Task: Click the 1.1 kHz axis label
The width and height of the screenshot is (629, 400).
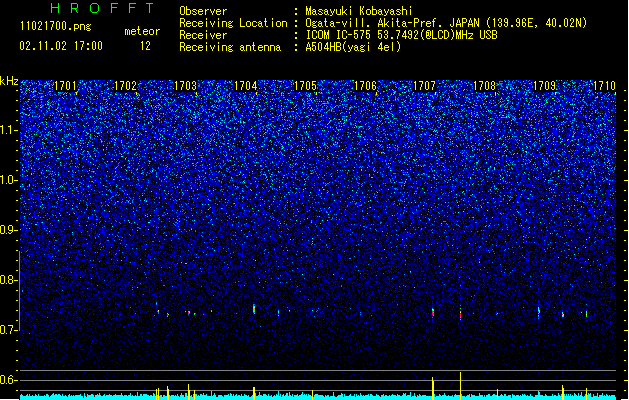Action: click(8, 130)
